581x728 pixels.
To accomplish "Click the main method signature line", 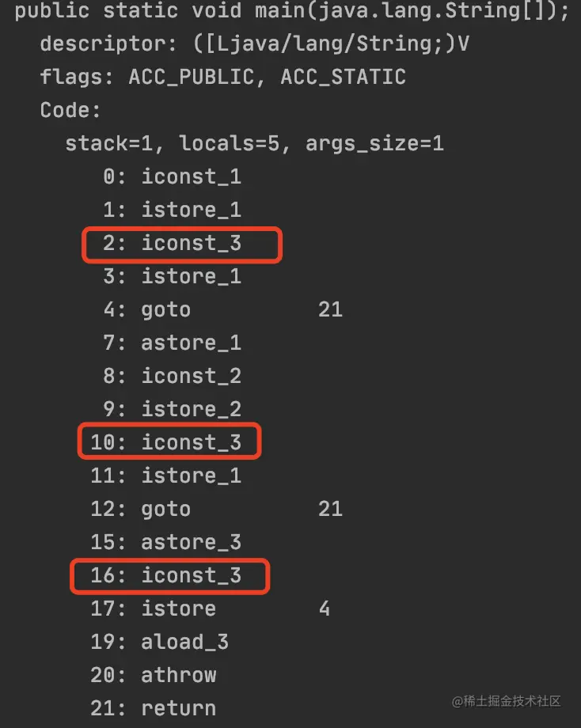I will click(x=292, y=11).
